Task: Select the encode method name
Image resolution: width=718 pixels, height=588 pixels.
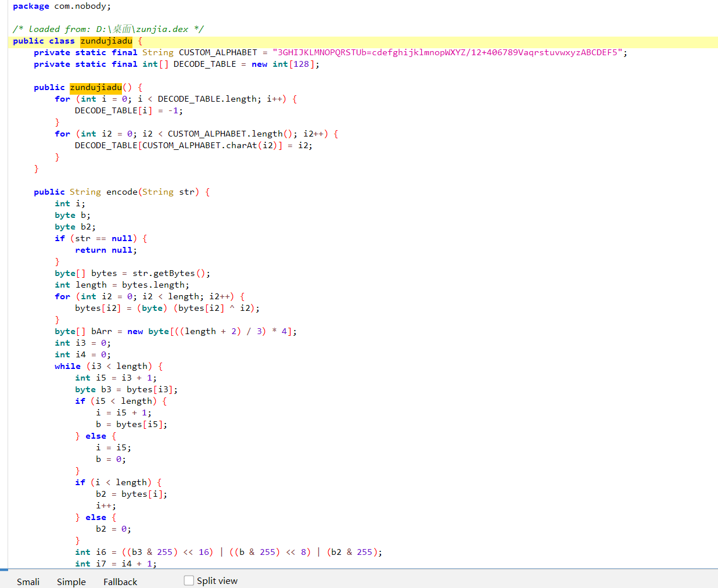Action: (122, 192)
